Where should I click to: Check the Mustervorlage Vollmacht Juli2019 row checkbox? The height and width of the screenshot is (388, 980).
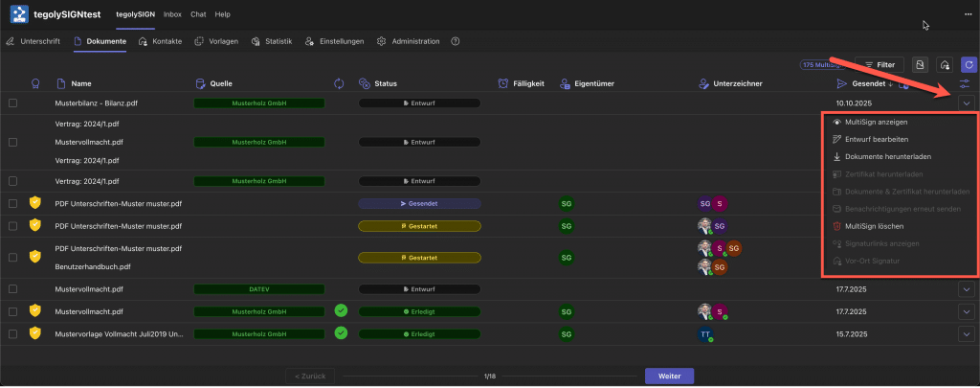[13, 333]
